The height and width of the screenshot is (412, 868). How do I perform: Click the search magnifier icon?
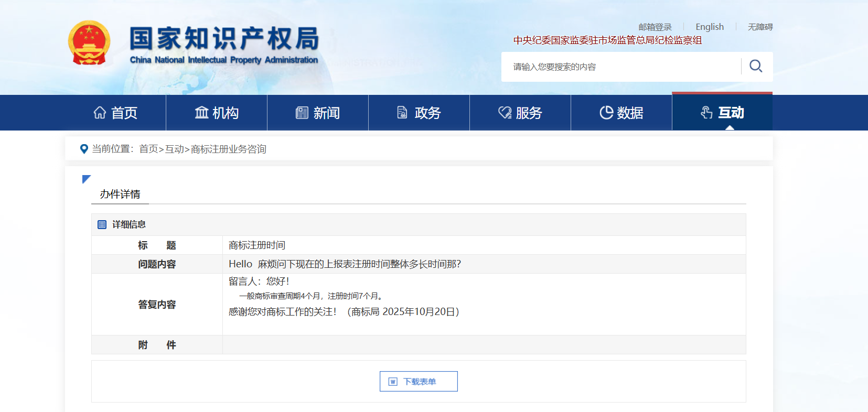(756, 66)
